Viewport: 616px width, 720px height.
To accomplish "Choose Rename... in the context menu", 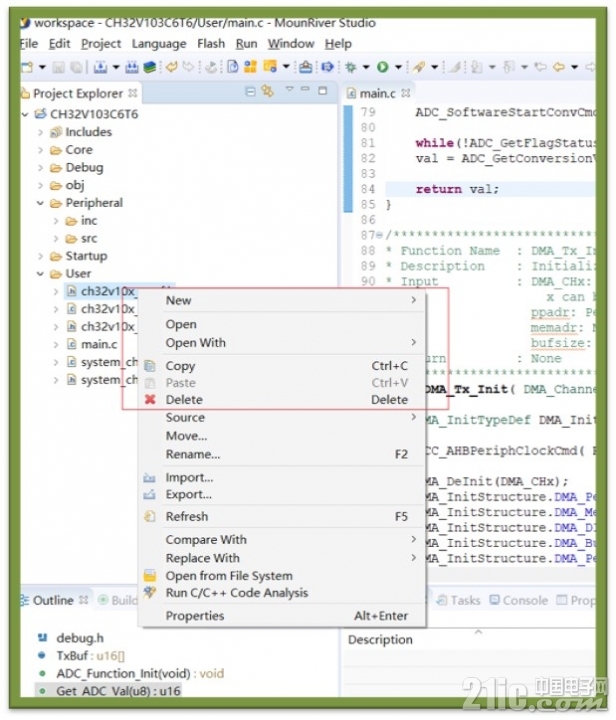I will (282, 455).
